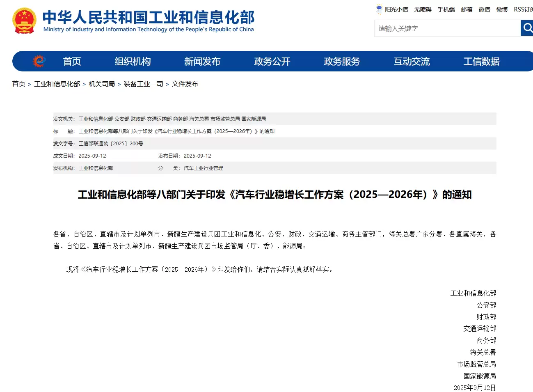
Task: Open the 邮箱 mailbox link
Action: [467, 9]
